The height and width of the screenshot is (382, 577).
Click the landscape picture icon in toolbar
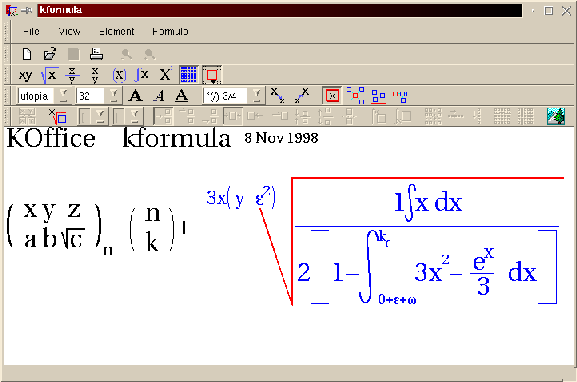click(x=556, y=116)
